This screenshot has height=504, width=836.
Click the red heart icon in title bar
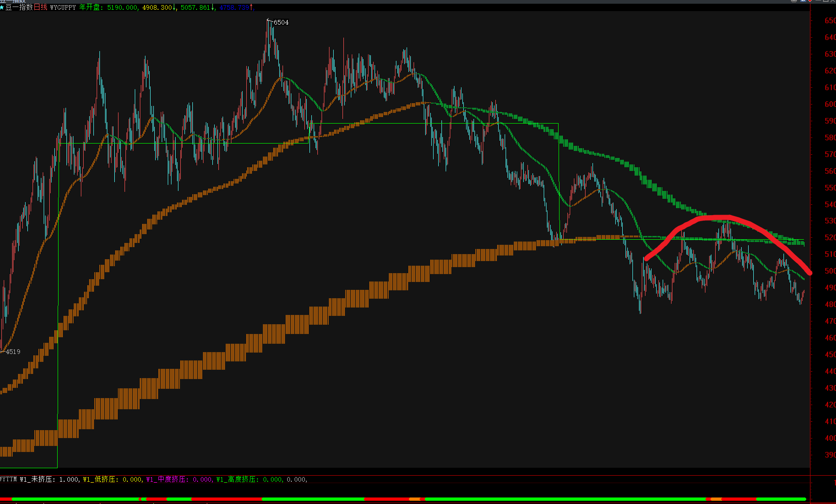[810, 1]
